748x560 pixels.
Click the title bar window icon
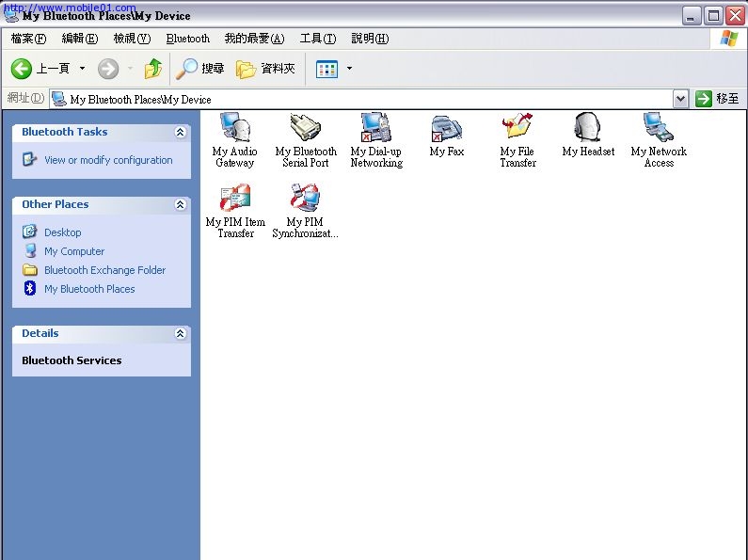11,15
